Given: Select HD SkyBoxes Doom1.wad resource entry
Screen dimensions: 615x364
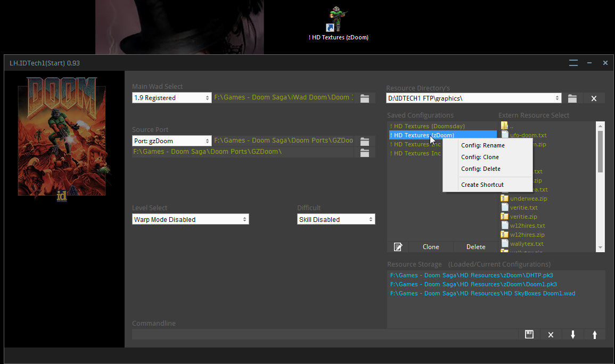Looking at the screenshot, I should (483, 293).
